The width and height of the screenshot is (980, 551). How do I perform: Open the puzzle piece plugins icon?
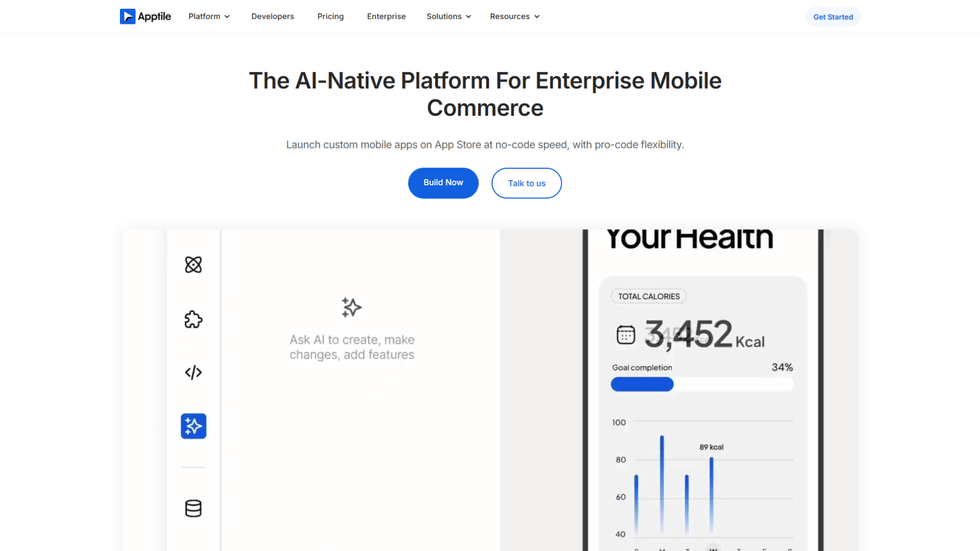tap(193, 319)
